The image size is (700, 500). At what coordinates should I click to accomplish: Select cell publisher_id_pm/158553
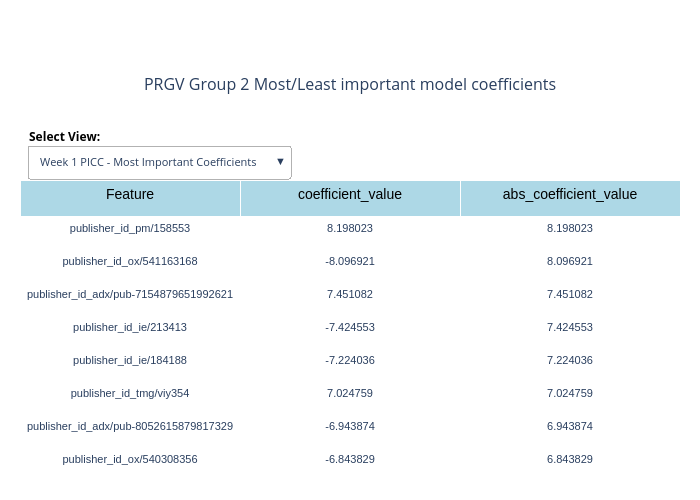130,228
